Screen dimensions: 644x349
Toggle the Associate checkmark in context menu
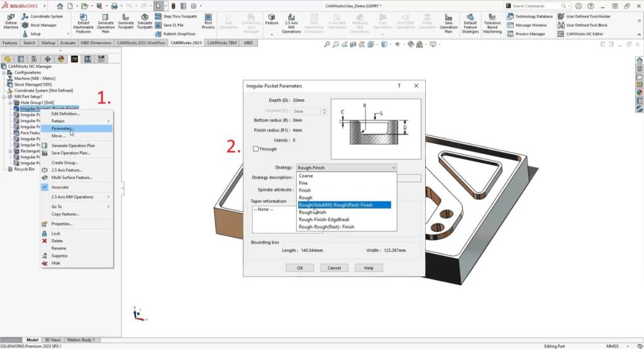45,187
